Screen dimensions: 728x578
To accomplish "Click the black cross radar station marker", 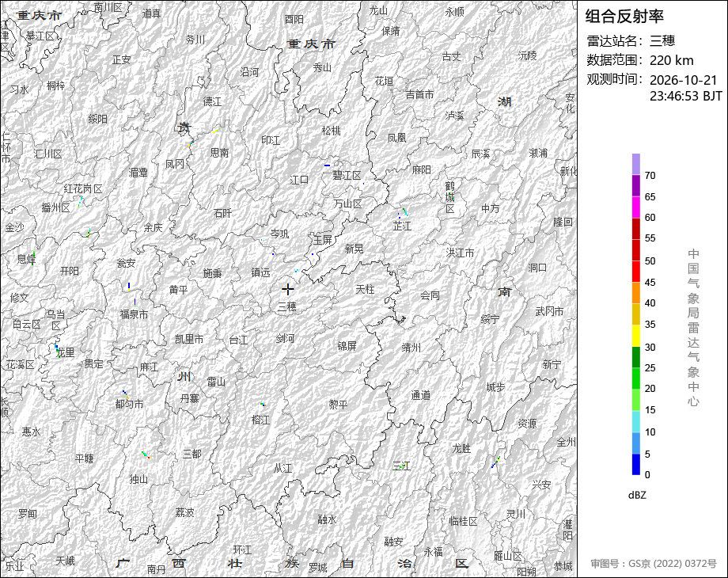I will click(x=288, y=290).
